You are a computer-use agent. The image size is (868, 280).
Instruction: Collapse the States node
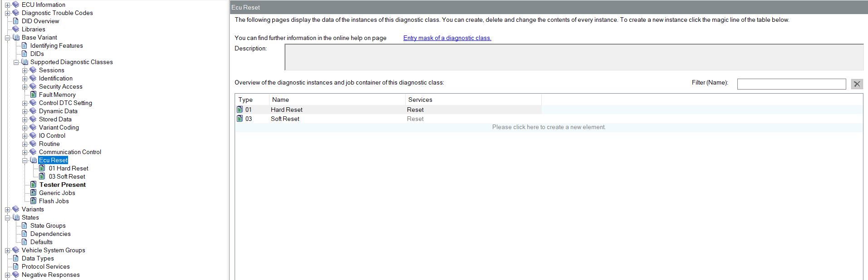(7, 218)
